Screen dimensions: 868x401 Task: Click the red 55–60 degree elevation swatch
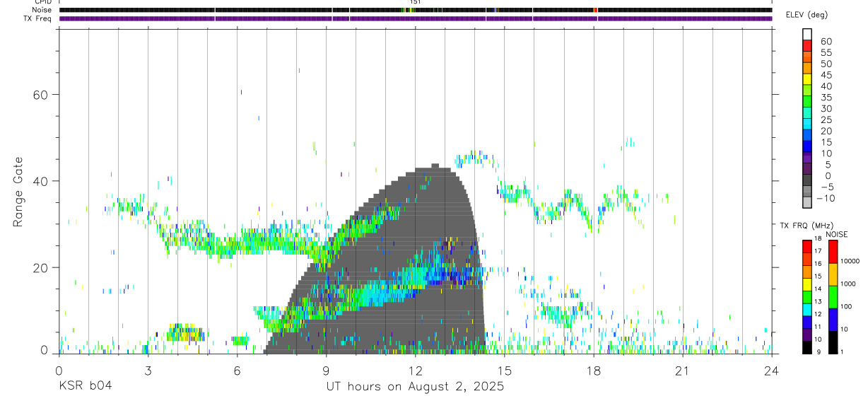click(x=807, y=46)
